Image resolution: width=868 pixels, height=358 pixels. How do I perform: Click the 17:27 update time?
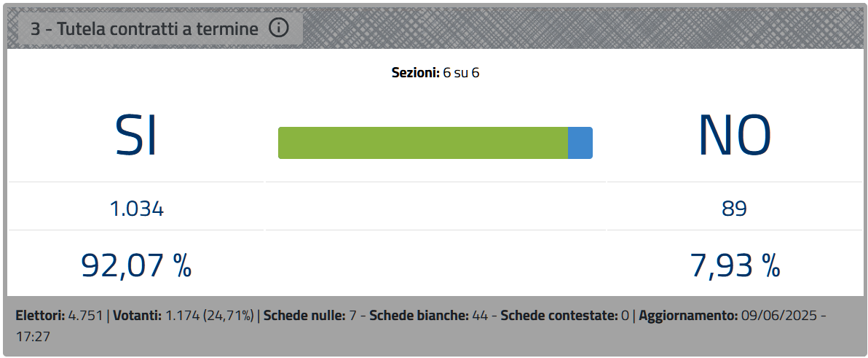pyautogui.click(x=33, y=336)
